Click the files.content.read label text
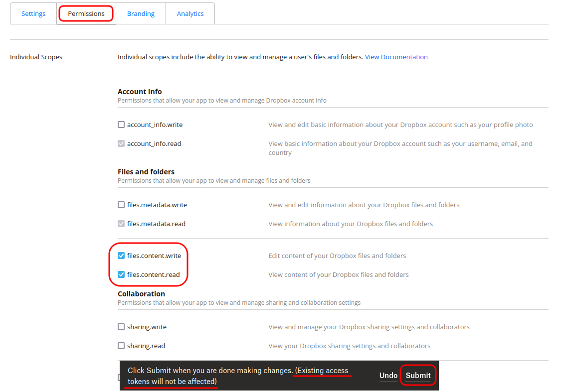561x392 pixels. (x=154, y=274)
